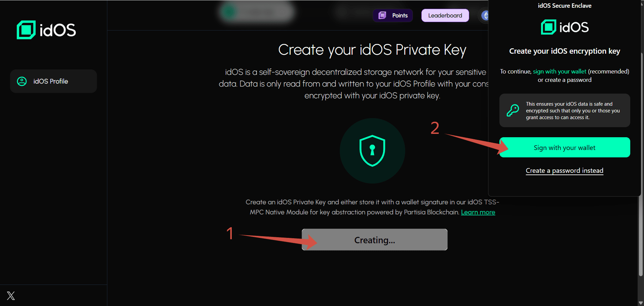644x306 pixels.
Task: Choose Create a password instead
Action: tap(565, 170)
